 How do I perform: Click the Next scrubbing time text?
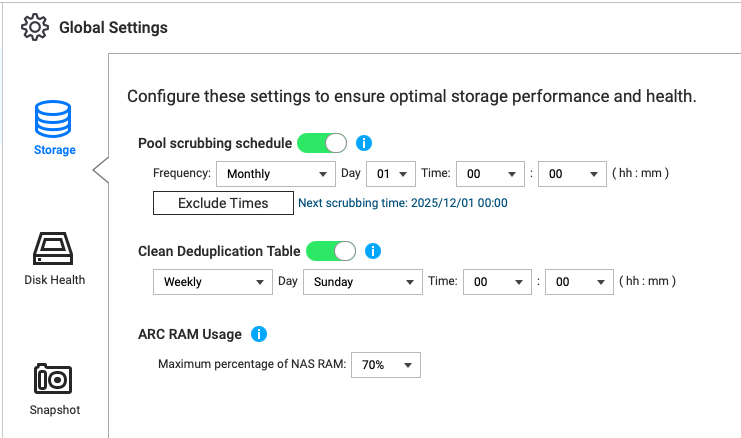pyautogui.click(x=404, y=203)
